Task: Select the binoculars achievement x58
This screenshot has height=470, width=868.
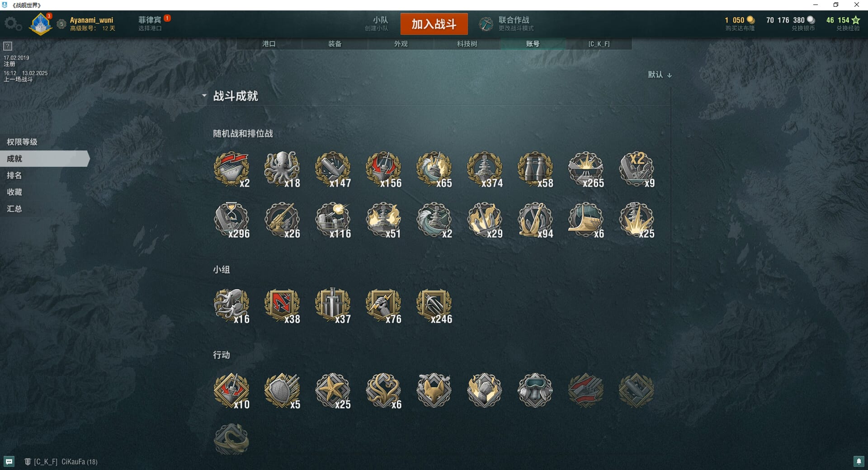Action: click(x=535, y=169)
